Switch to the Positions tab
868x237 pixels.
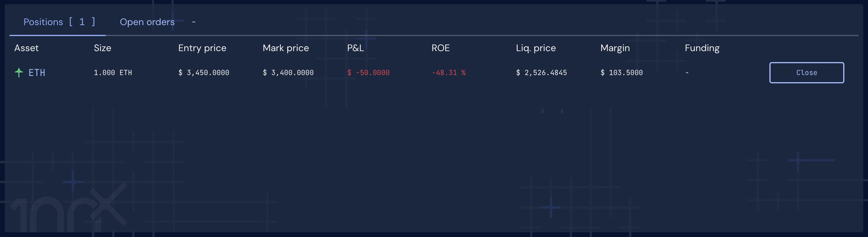pyautogui.click(x=59, y=22)
